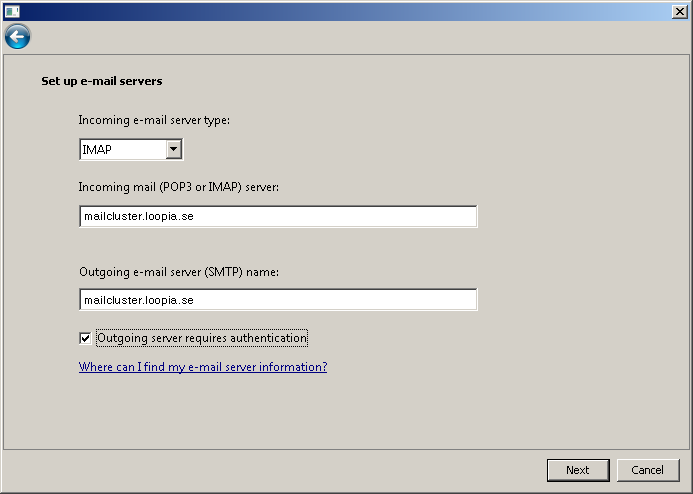Click the 'Incoming mail (POP3 or IMAP) server:' label
Image resolution: width=693 pixels, height=494 pixels.
click(x=179, y=187)
